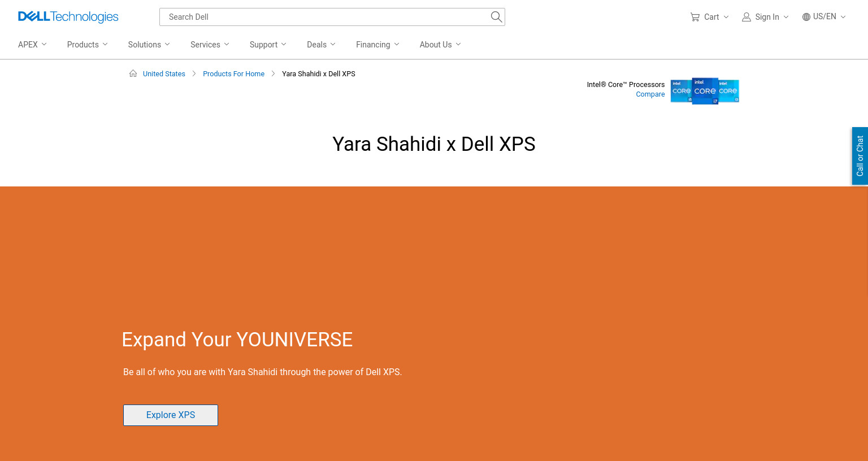Click the Compare link for Intel processors
Image resolution: width=868 pixels, height=461 pixels.
(x=650, y=94)
